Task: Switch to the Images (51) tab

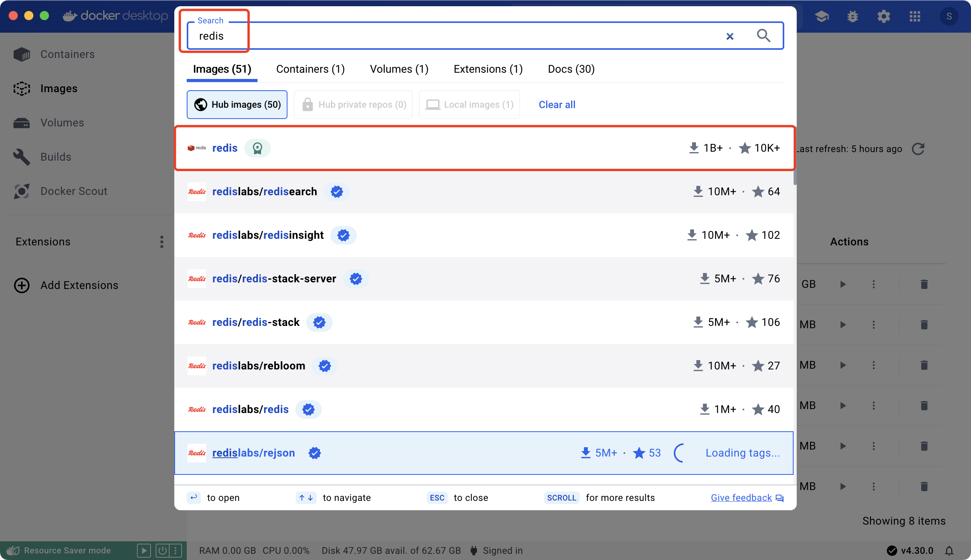Action: (x=222, y=69)
